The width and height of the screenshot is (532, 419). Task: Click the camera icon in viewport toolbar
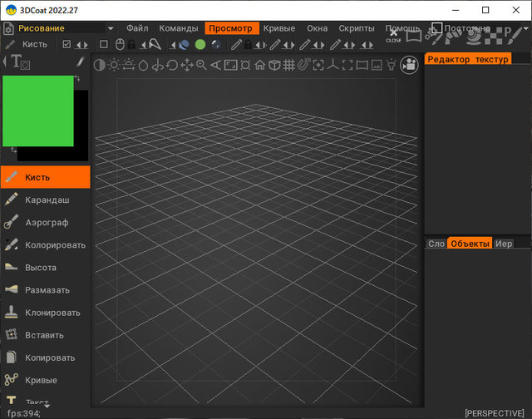pos(409,65)
